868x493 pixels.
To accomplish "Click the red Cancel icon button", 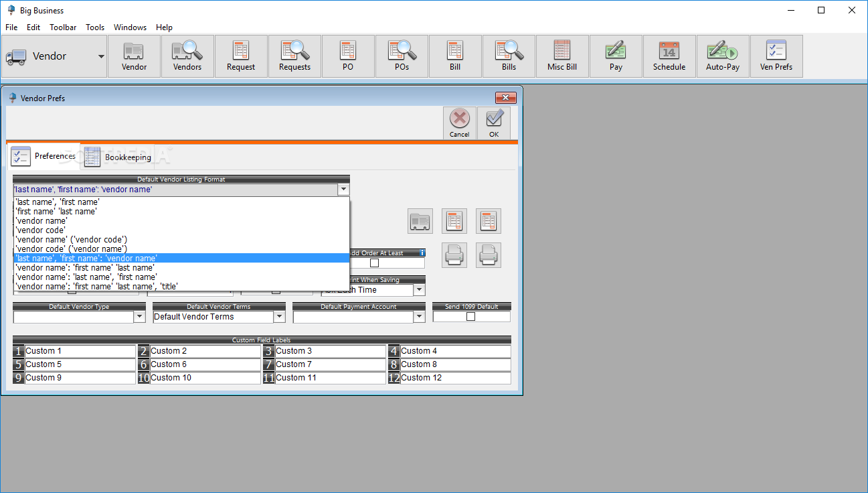I will 459,123.
